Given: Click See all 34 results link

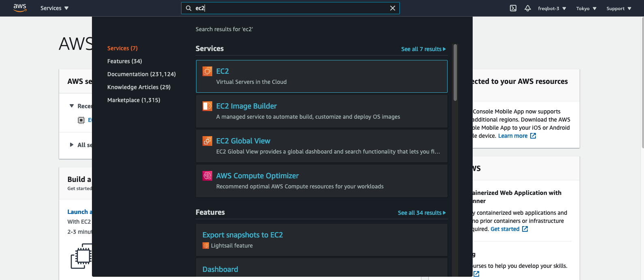Looking at the screenshot, I should point(422,213).
